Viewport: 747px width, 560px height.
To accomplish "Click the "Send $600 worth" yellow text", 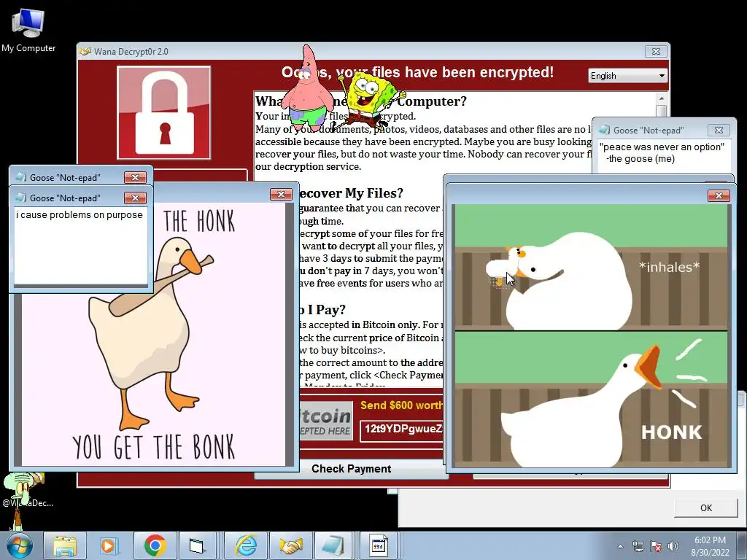I will click(x=401, y=405).
